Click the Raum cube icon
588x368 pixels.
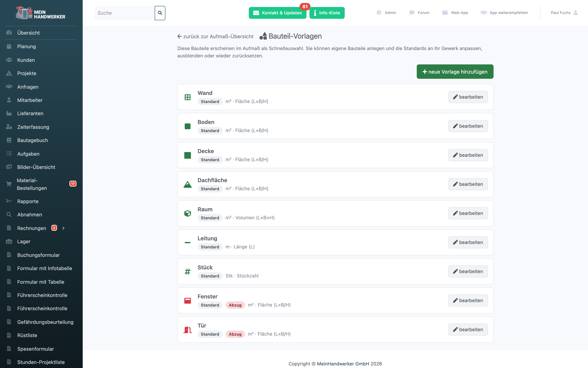(188, 213)
